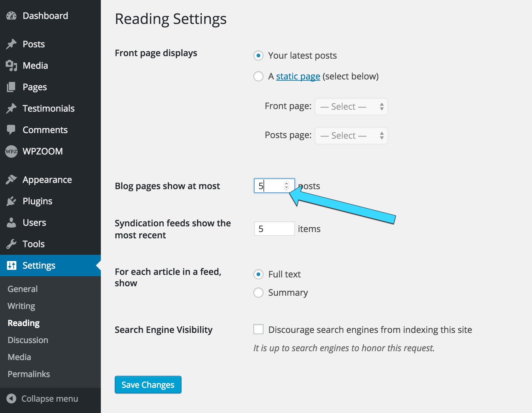Click the Media library icon
The height and width of the screenshot is (413, 532).
(11, 66)
